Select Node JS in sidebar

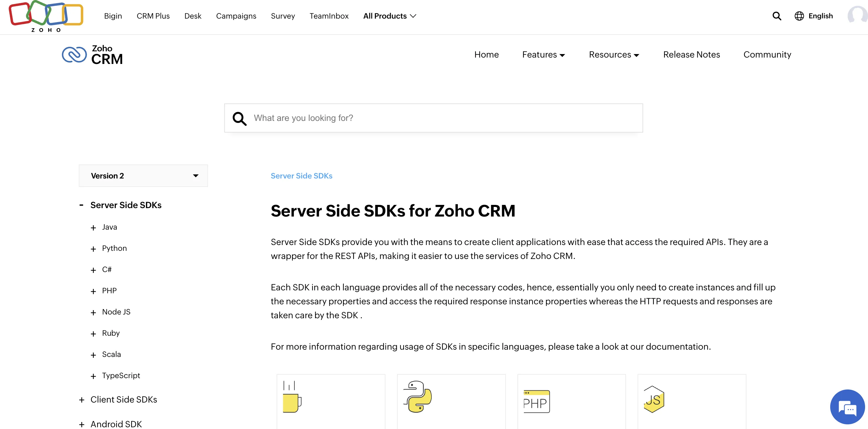pyautogui.click(x=116, y=312)
